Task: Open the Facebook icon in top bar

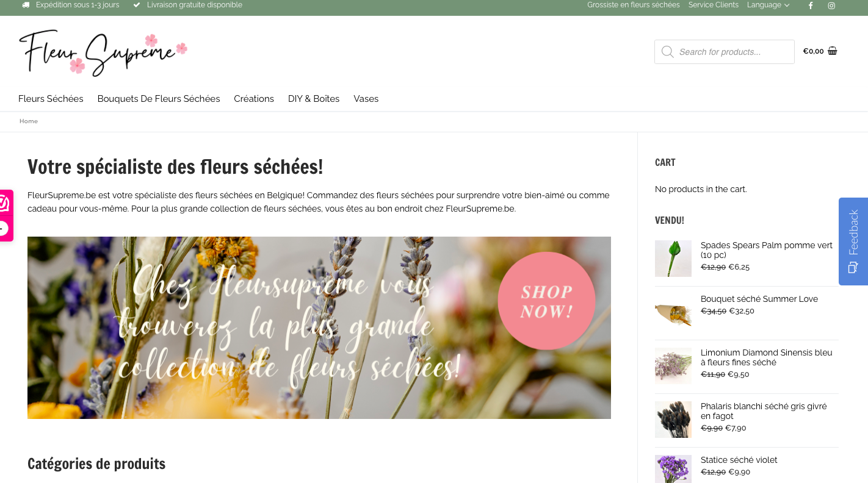Action: pyautogui.click(x=811, y=5)
